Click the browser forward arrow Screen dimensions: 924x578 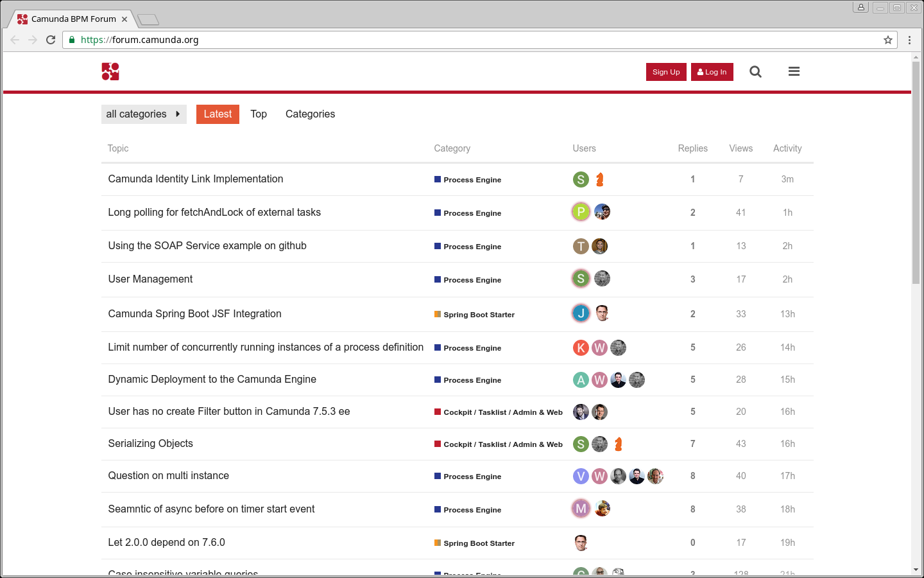[x=33, y=40]
